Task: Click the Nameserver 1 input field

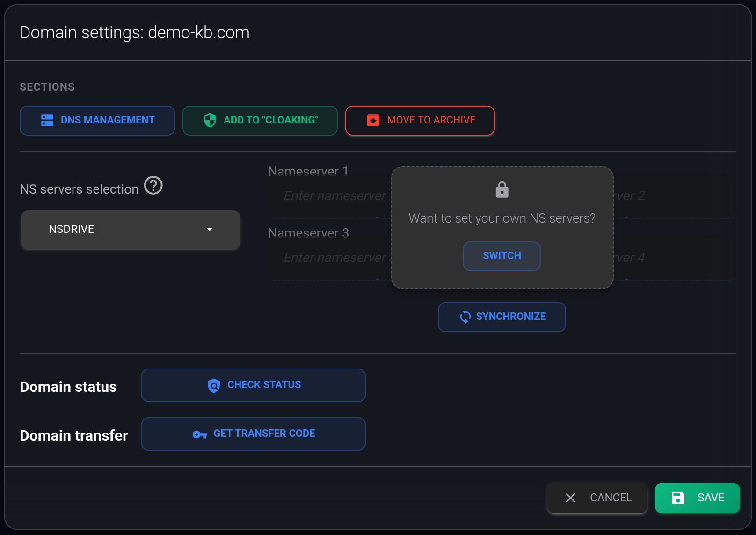Action: pyautogui.click(x=330, y=196)
